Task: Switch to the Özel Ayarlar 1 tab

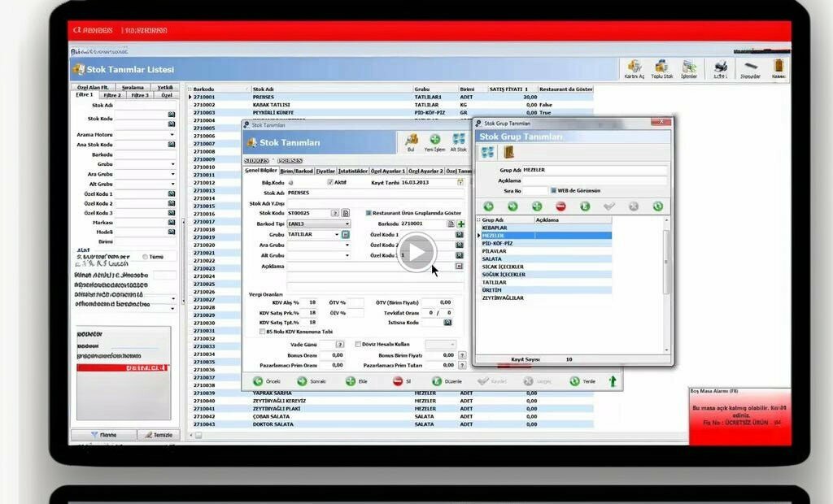Action: 388,171
